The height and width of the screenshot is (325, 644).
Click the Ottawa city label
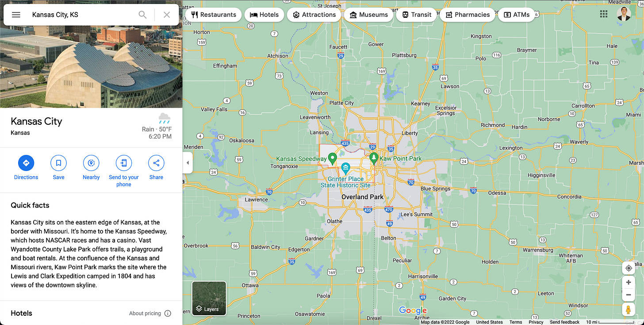click(250, 286)
